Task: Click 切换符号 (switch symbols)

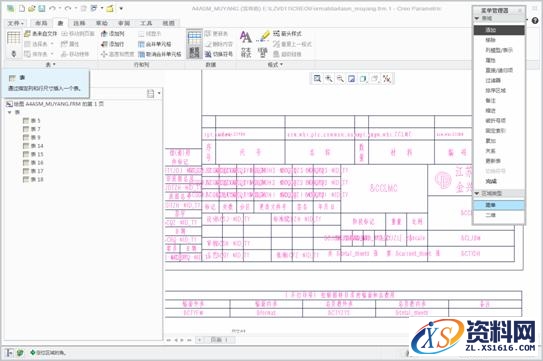Action: pos(219,54)
